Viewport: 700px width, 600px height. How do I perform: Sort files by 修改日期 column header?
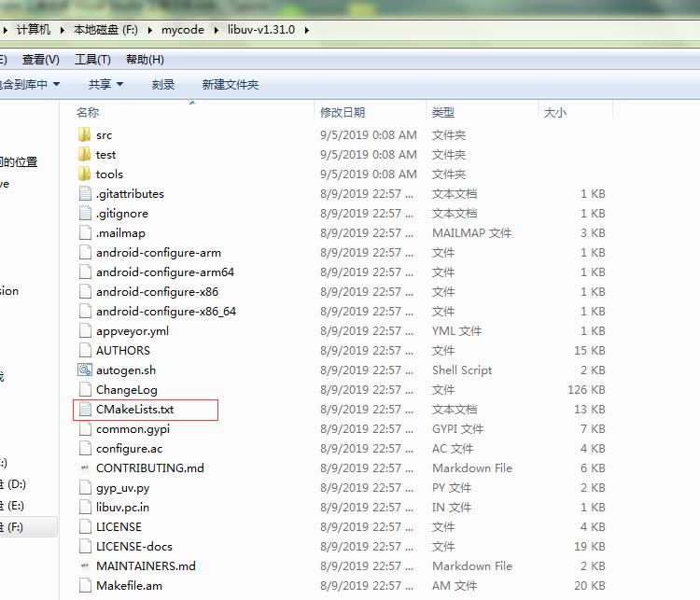click(343, 112)
